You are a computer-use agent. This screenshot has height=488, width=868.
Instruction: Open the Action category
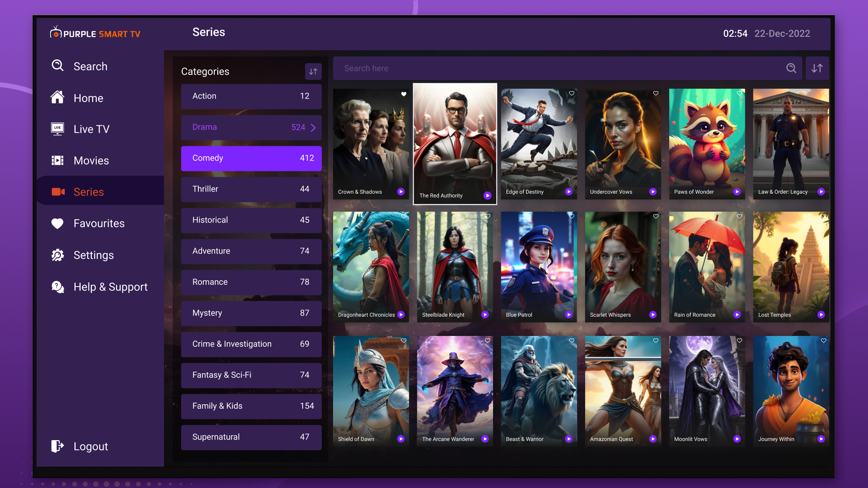pyautogui.click(x=251, y=96)
